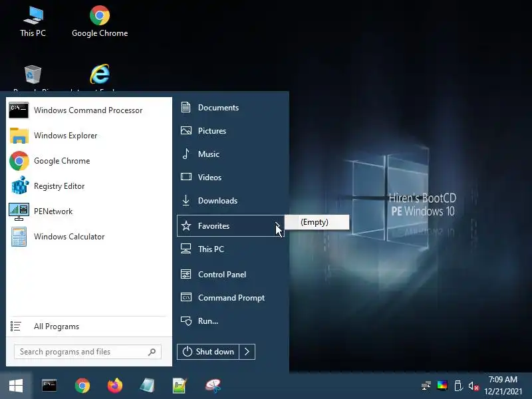
Task: Click the All Programs list icon
Action: [x=15, y=327]
